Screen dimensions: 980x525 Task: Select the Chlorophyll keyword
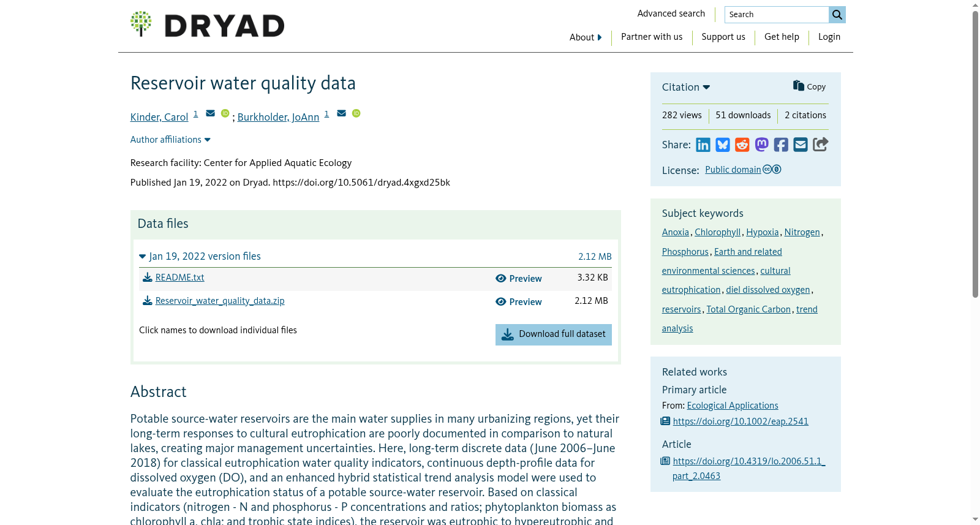coord(718,232)
